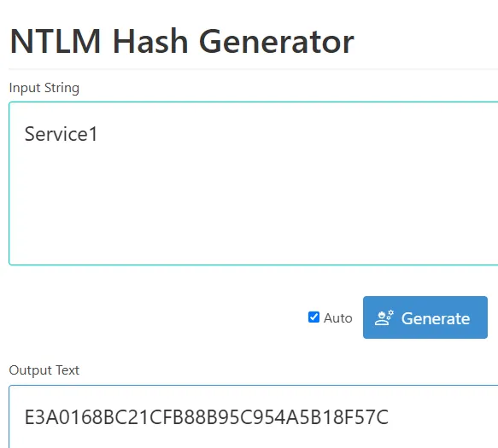Click the word Generator in the title

pos(276,42)
